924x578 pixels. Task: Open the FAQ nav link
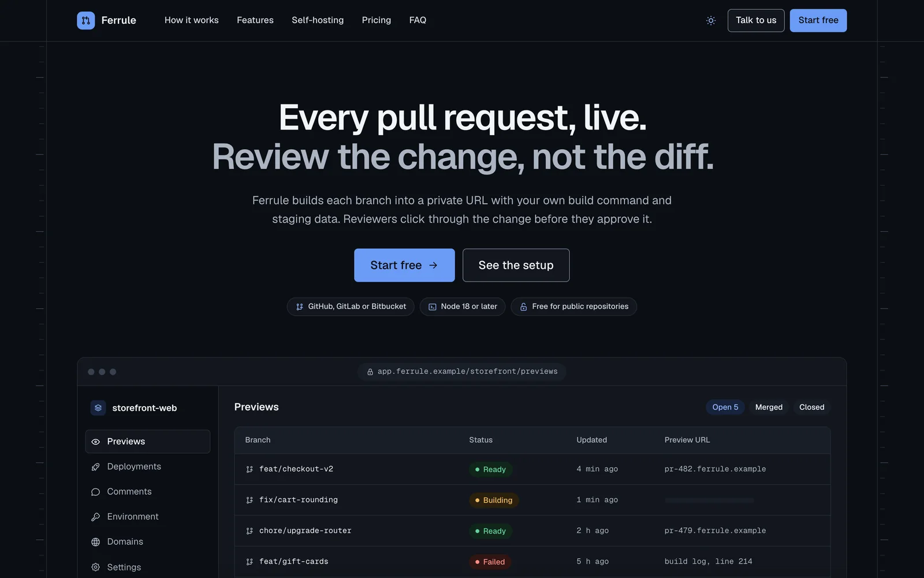click(418, 20)
